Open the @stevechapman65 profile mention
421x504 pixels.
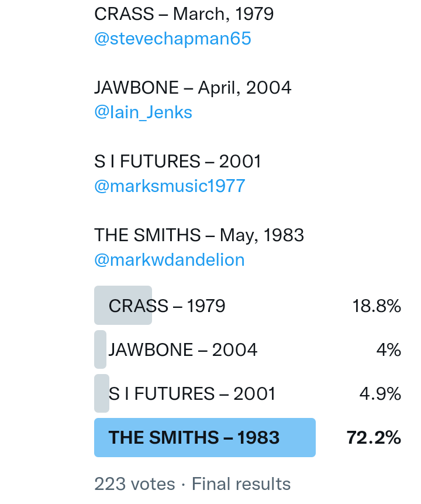[x=172, y=39]
